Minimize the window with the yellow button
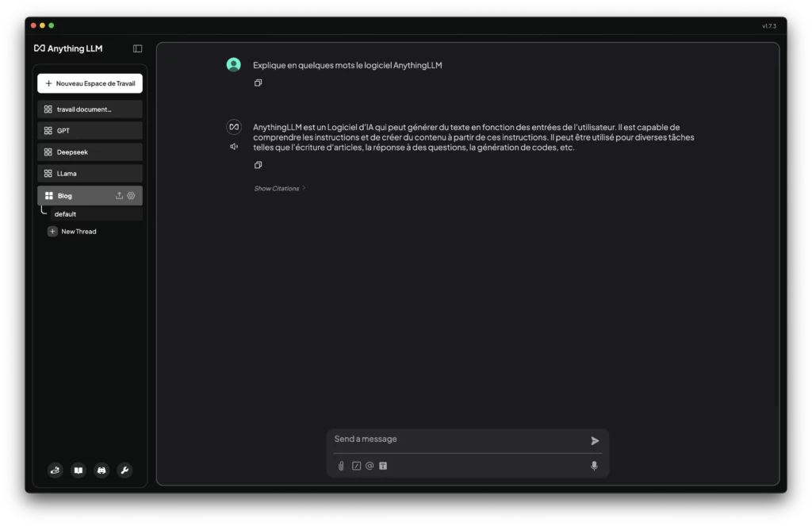 click(x=43, y=25)
